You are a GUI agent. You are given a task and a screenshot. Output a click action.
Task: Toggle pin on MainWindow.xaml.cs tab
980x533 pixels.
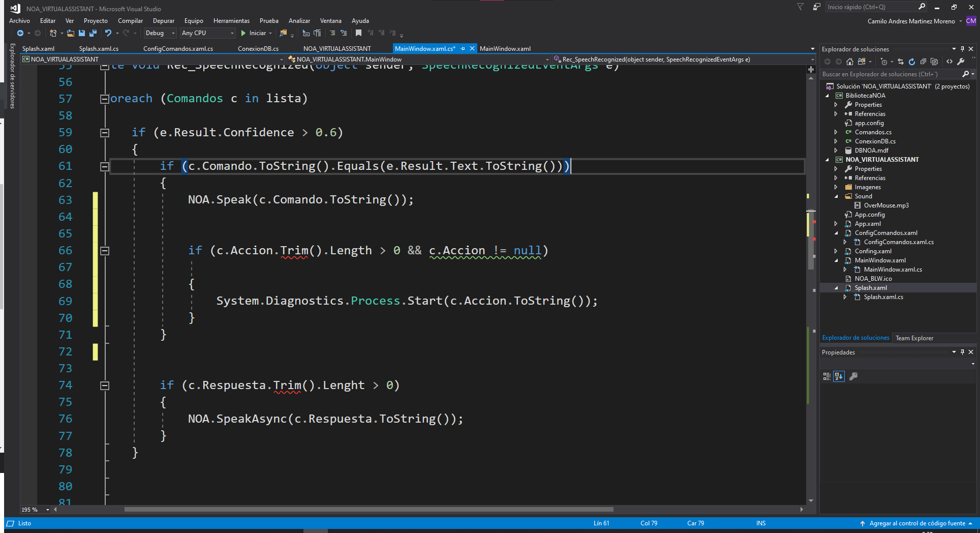pyautogui.click(x=463, y=49)
